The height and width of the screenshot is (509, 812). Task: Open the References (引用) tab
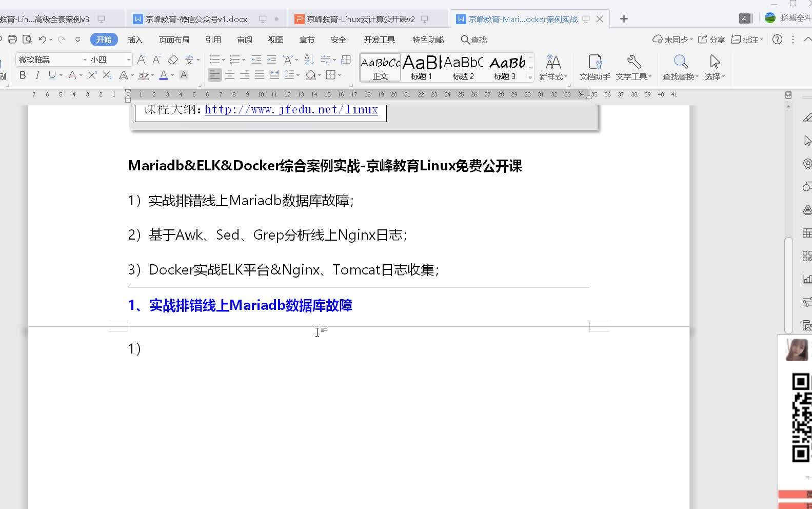213,40
